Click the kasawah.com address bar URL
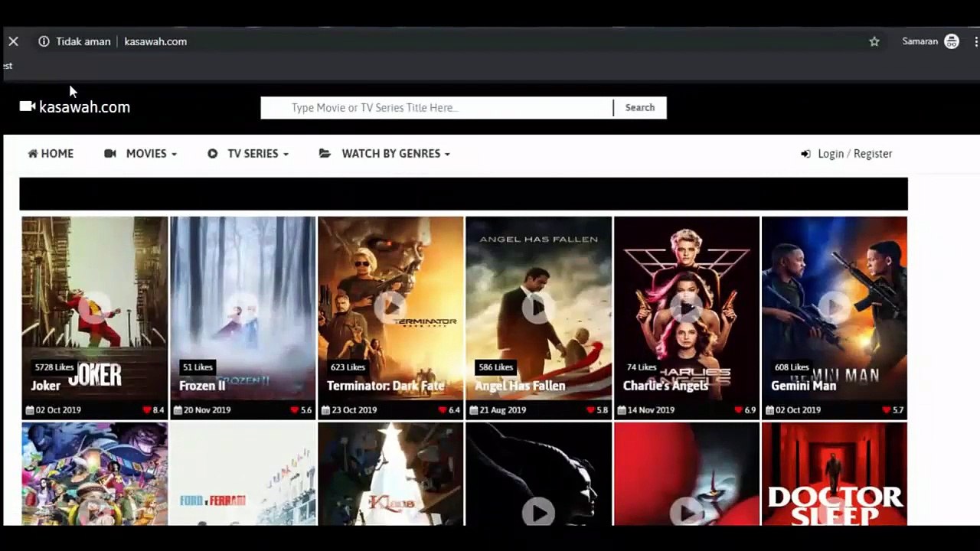The width and height of the screenshot is (980, 551). pos(155,41)
